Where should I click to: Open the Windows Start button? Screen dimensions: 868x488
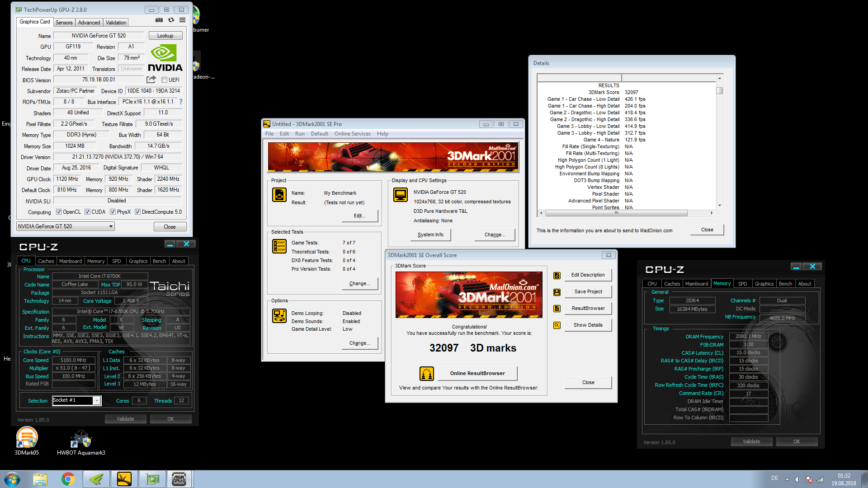12,479
